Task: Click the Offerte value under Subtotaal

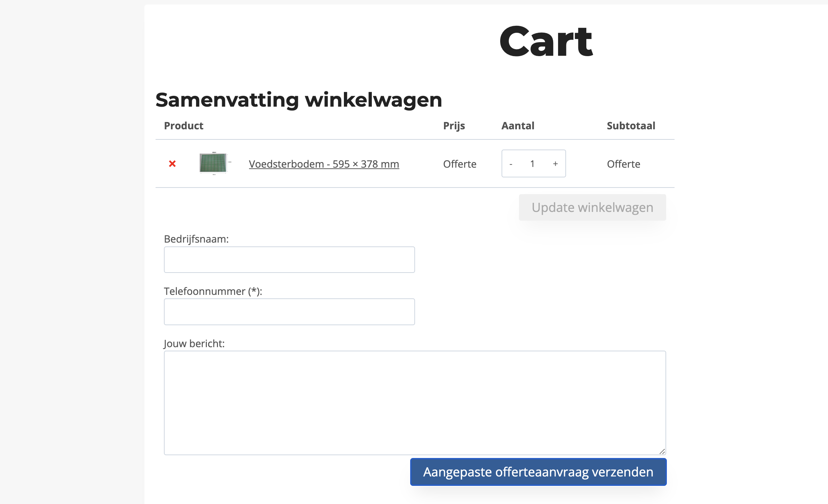Action: (624, 164)
